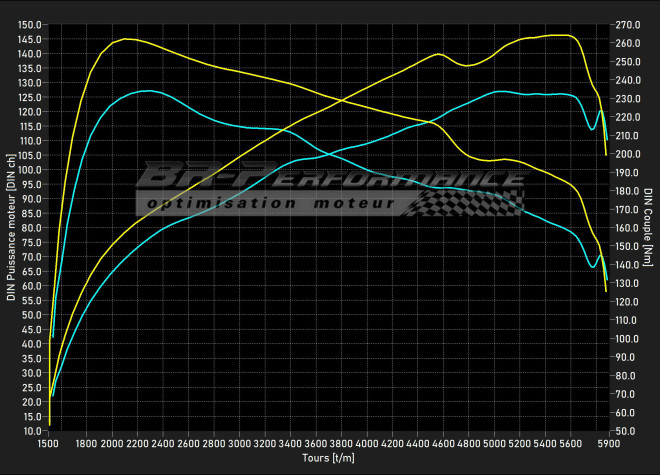660x475 pixels.
Task: Click where the two yellow curves intersect
Action: coord(343,99)
